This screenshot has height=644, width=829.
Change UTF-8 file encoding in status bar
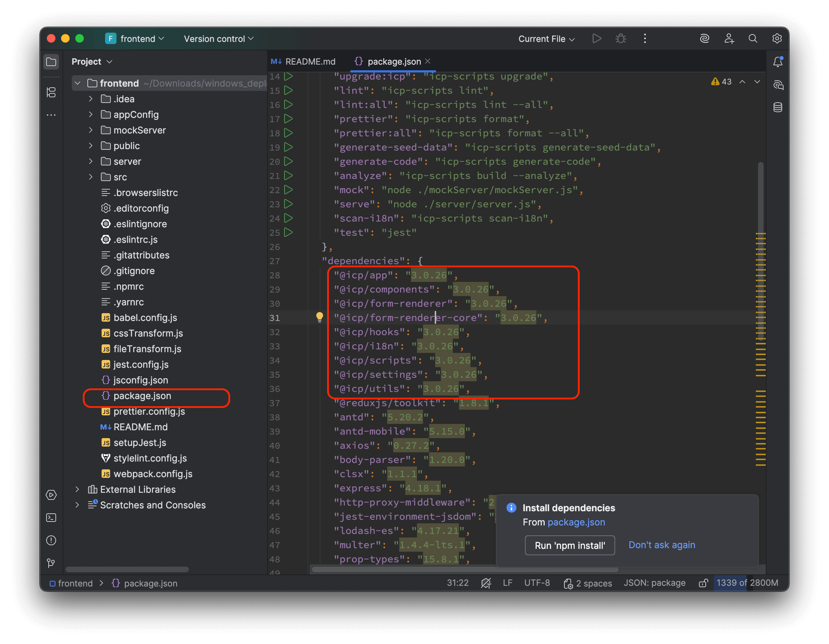coord(537,583)
